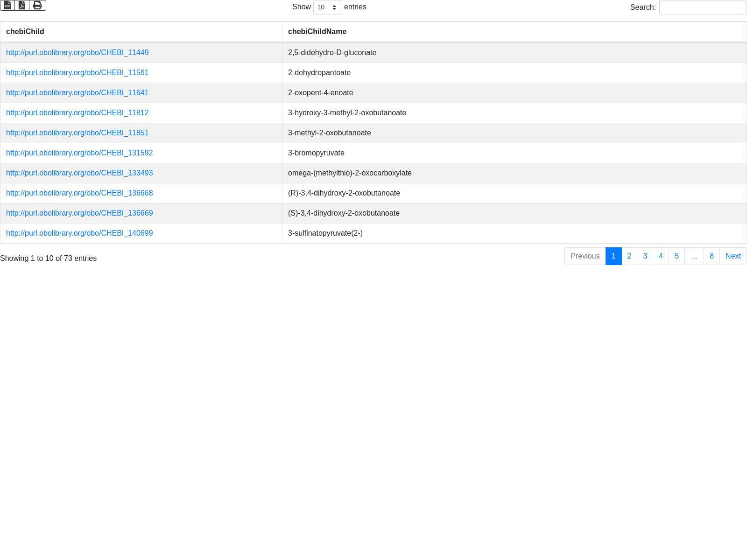
Task: Open the CHEBI_11449 link
Action: coord(77,53)
